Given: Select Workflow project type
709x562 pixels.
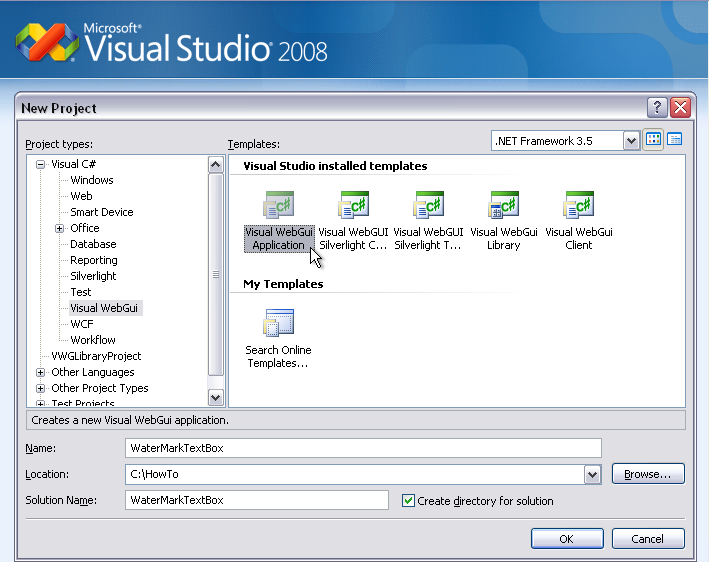Looking at the screenshot, I should pyautogui.click(x=93, y=340).
